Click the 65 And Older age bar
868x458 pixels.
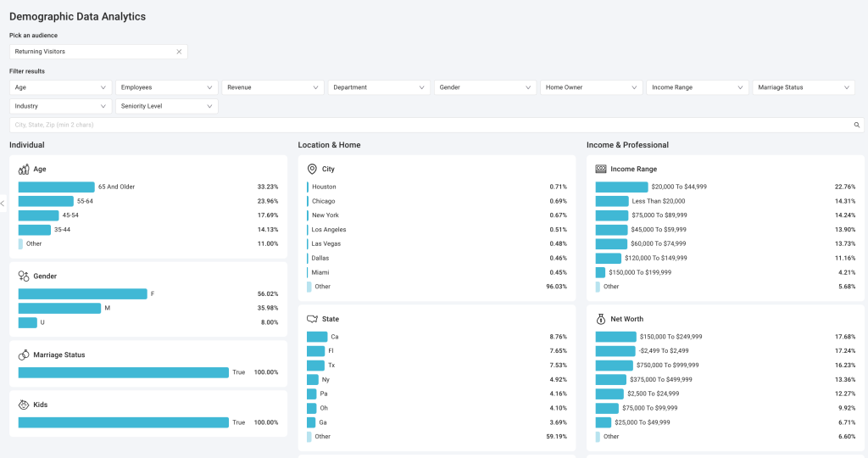point(57,187)
